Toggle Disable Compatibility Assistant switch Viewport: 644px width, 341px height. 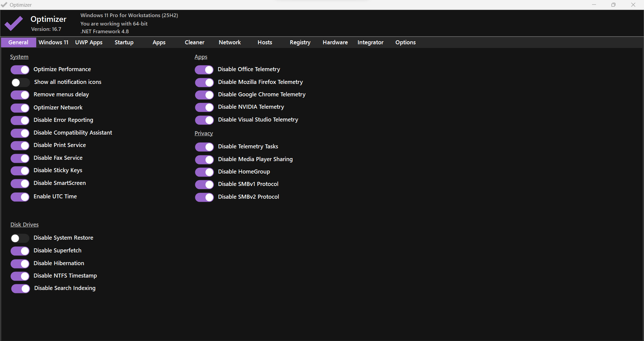20,133
